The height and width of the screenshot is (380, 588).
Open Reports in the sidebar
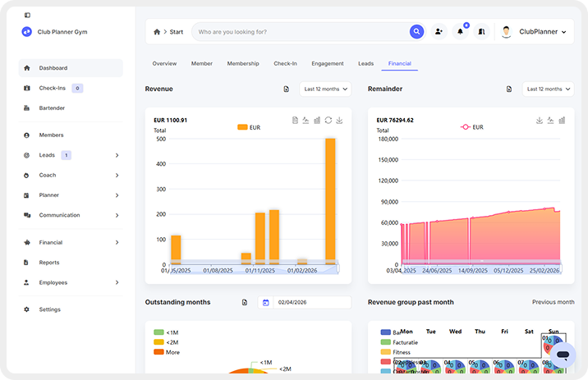click(49, 263)
